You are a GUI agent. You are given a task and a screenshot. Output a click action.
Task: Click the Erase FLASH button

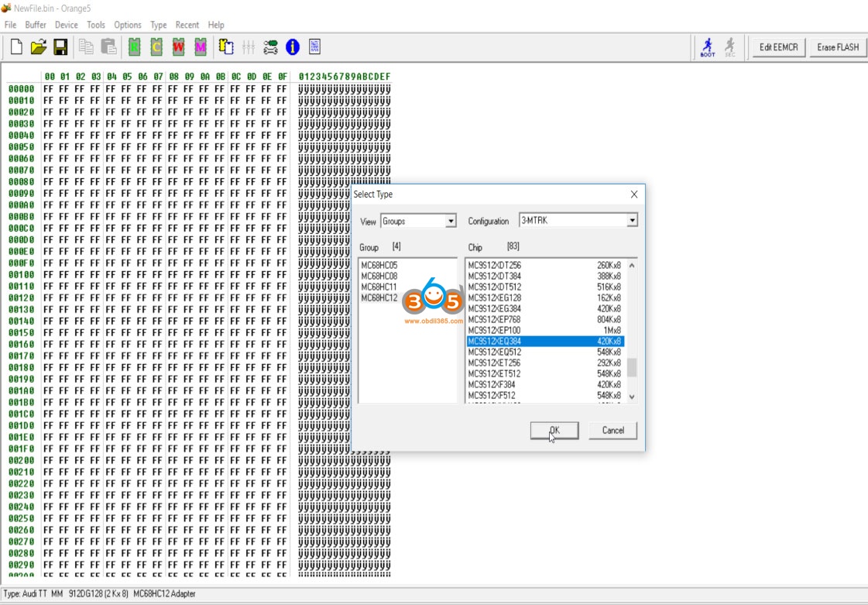[838, 48]
